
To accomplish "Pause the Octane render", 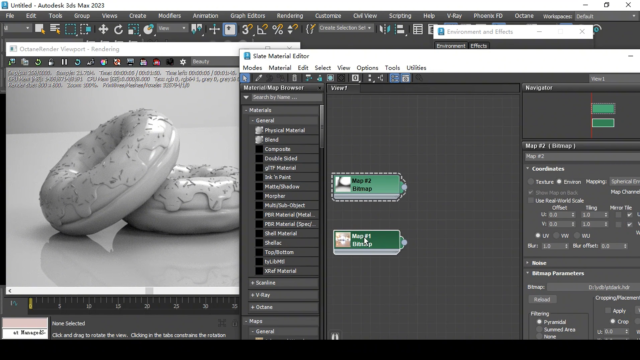I will coord(64,62).
